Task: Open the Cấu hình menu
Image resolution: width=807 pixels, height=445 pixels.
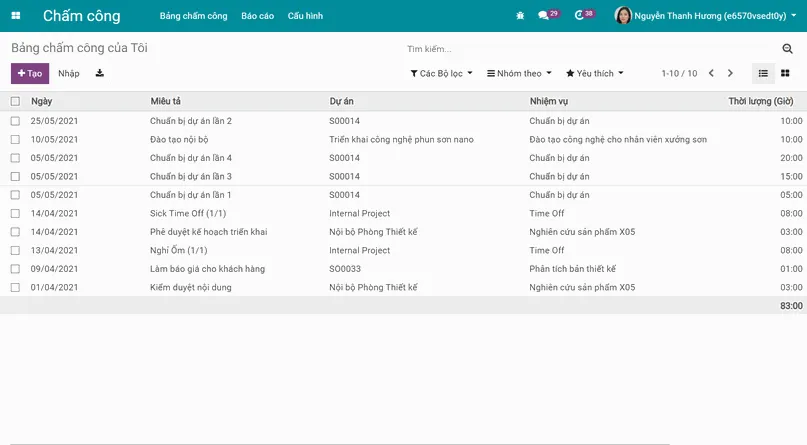Action: [305, 16]
